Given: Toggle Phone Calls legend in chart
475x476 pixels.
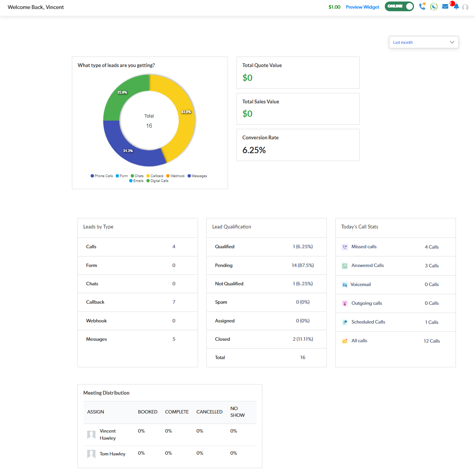Looking at the screenshot, I should [101, 176].
